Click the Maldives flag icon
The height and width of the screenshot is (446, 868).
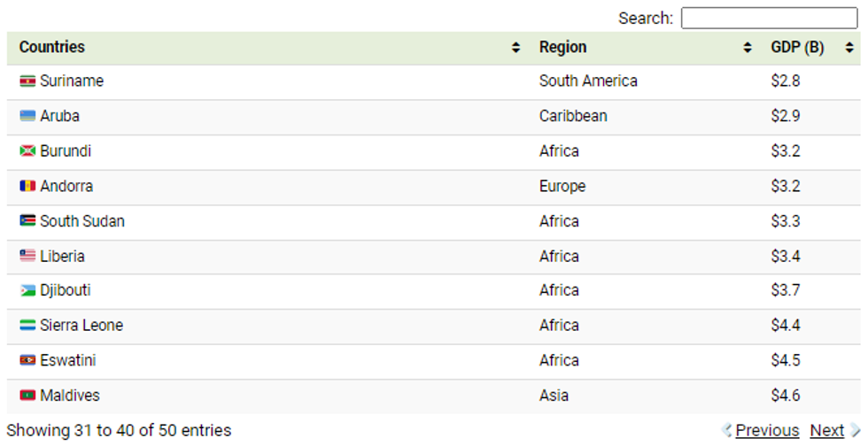click(x=27, y=396)
